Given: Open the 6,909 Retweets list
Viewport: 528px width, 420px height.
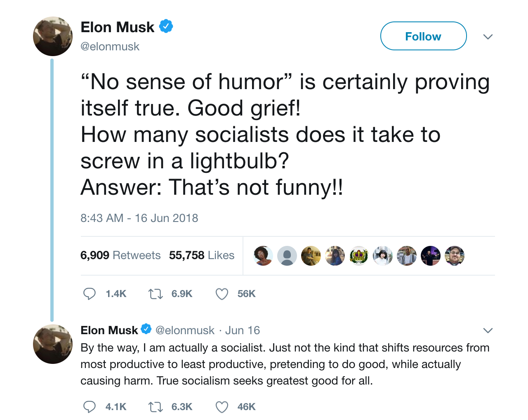Looking at the screenshot, I should tap(120, 255).
